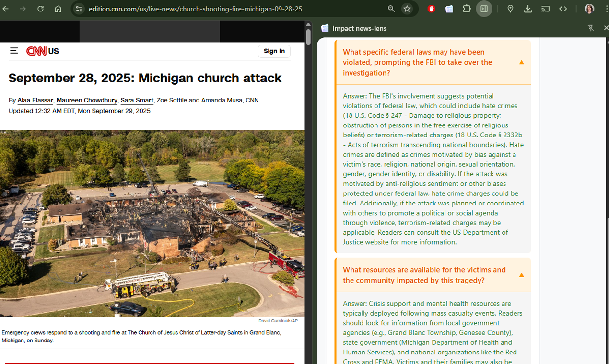The image size is (609, 364).
Task: Open the US section label
Action: pos(53,51)
